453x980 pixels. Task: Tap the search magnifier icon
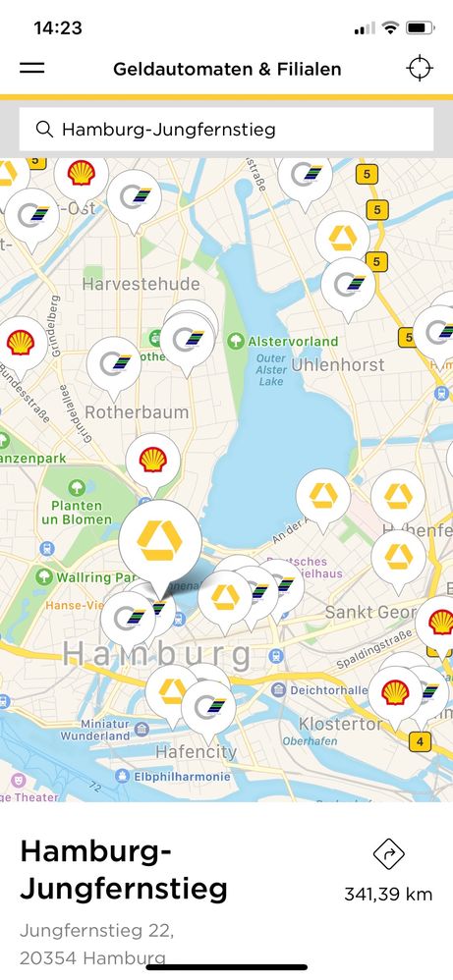[x=44, y=130]
